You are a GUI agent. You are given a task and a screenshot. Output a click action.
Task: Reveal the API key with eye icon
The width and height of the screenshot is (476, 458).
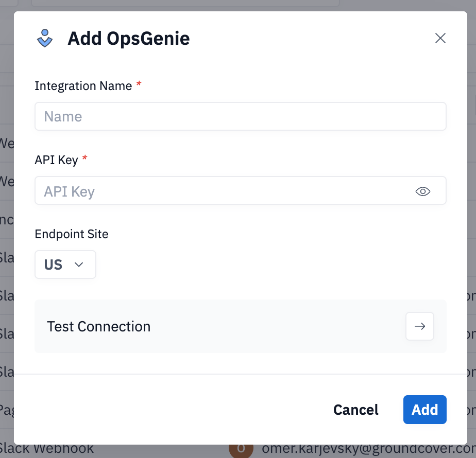422,191
